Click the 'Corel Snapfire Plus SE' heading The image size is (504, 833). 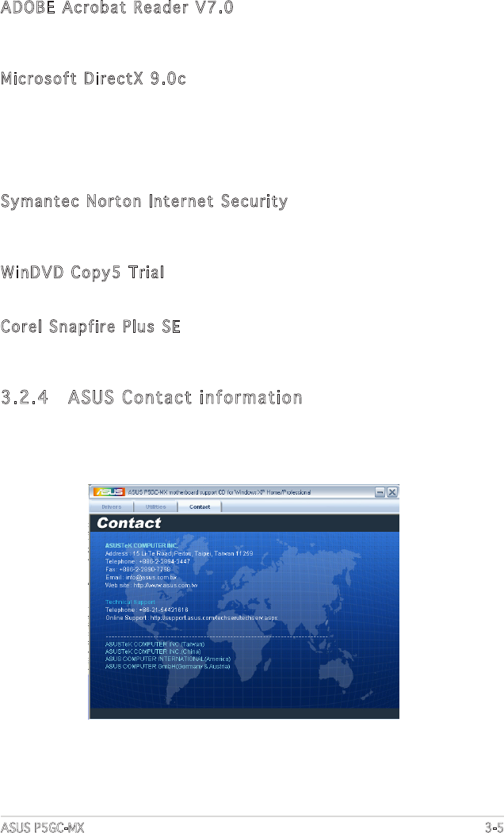[x=90, y=327]
